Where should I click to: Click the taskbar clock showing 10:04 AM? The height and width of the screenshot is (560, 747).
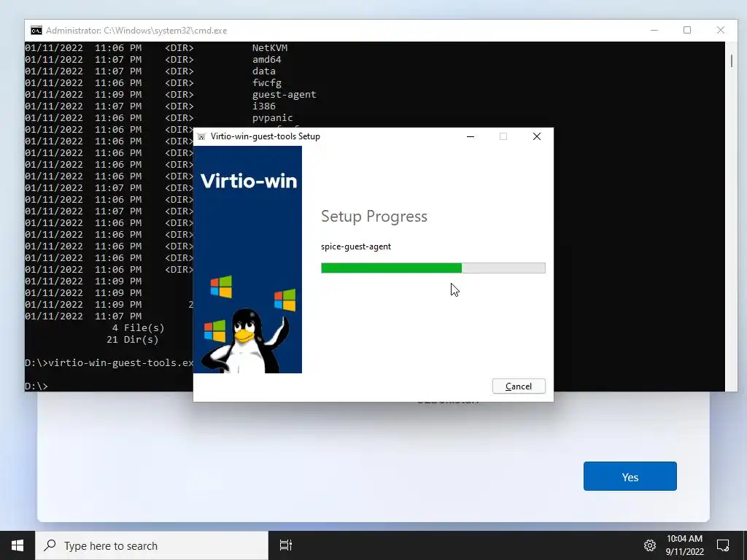[684, 539]
